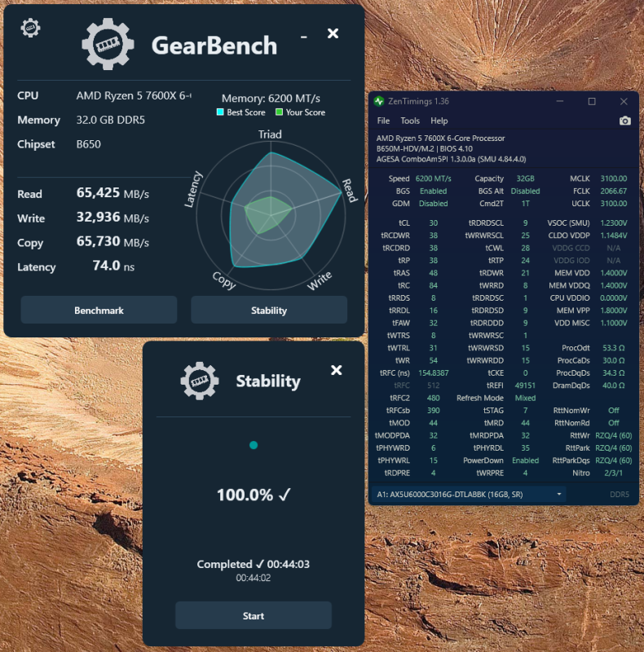
Task: Maximize the ZenTimings window
Action: click(592, 101)
